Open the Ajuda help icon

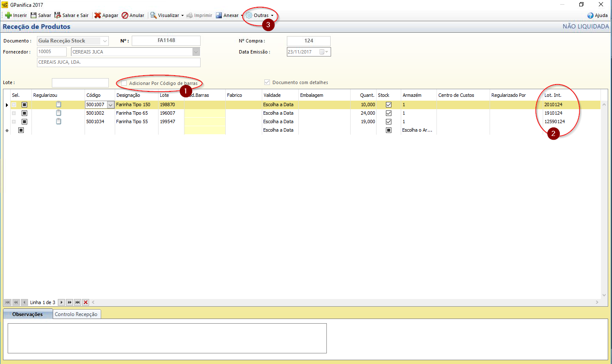tap(590, 15)
